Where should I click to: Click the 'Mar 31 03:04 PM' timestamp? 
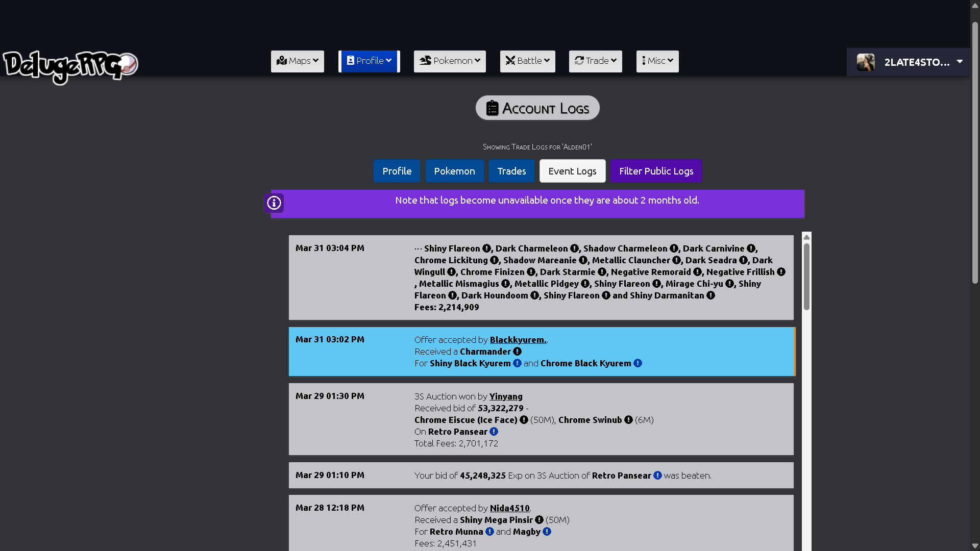[x=330, y=248]
